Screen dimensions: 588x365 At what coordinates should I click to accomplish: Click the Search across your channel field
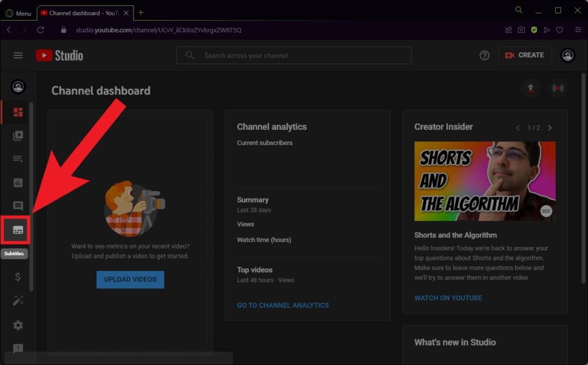pos(300,55)
